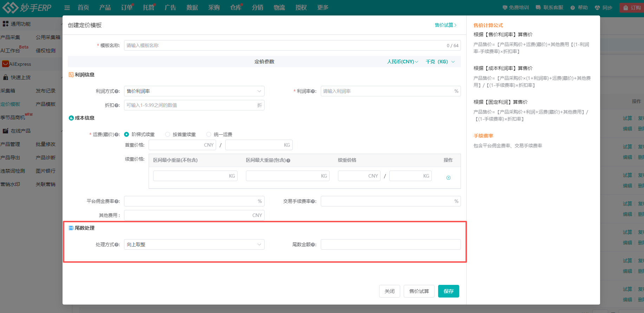Click the help icon beside 平台佣金费率
This screenshot has width=644, height=313.
point(117,202)
